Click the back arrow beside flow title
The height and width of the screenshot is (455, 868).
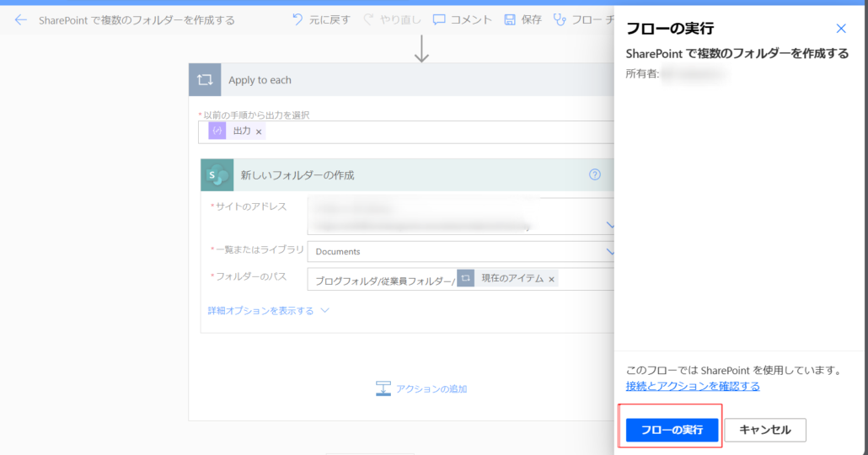coord(21,19)
